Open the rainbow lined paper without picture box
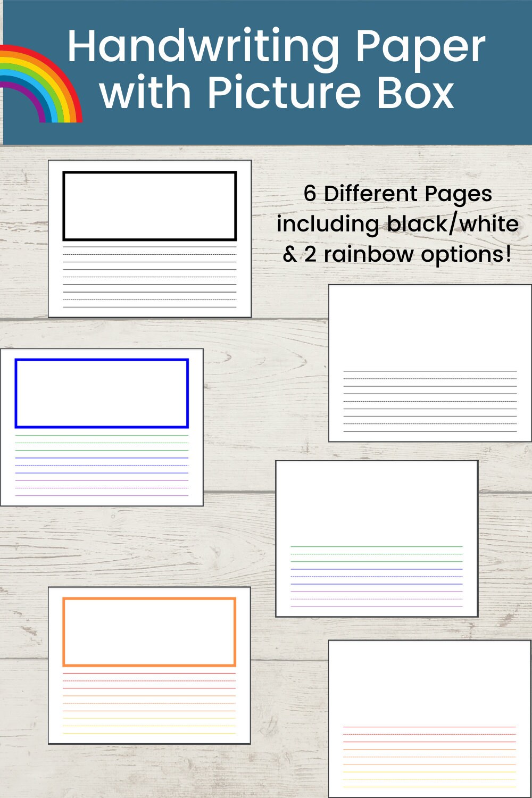 pos(377,537)
